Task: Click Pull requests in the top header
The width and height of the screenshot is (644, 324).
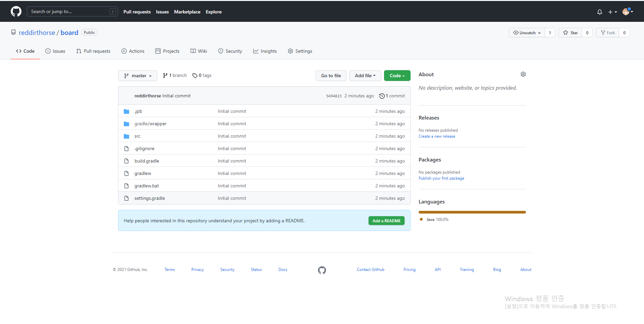Action: point(137,12)
